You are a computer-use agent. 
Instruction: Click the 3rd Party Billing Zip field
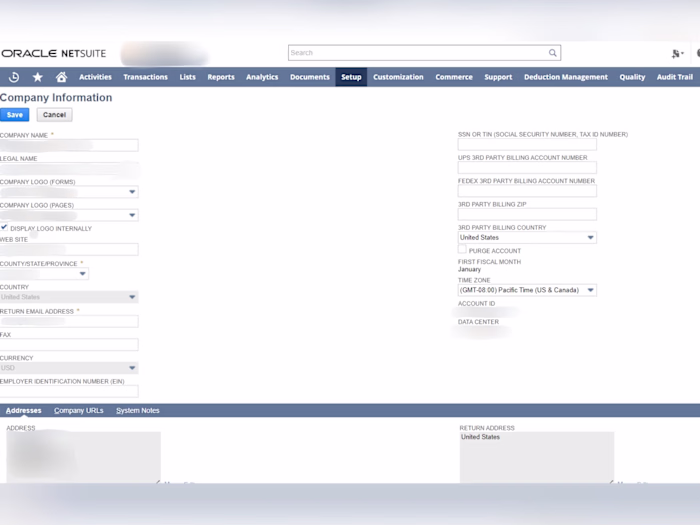527,214
